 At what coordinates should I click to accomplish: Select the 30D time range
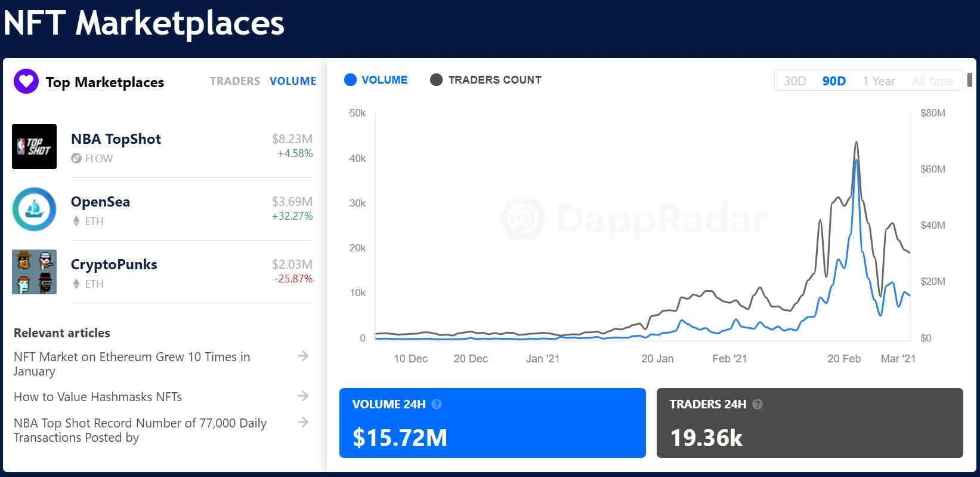point(794,81)
